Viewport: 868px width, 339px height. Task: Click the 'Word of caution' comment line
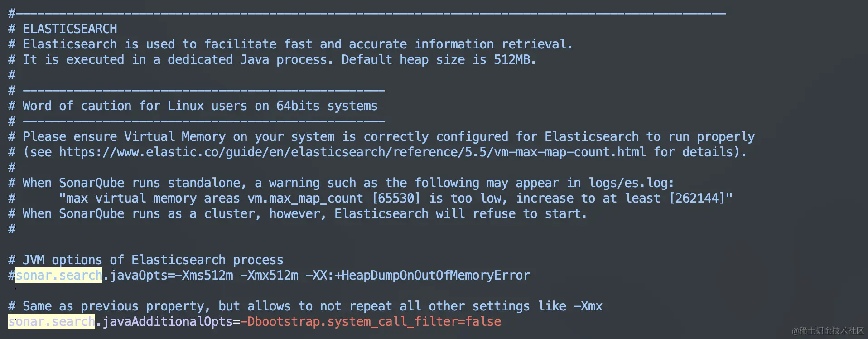(199, 106)
